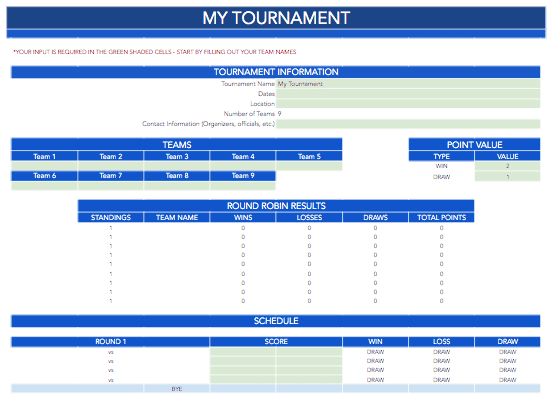Click the TEAM NAME column header
The width and height of the screenshot is (553, 403).
[177, 218]
